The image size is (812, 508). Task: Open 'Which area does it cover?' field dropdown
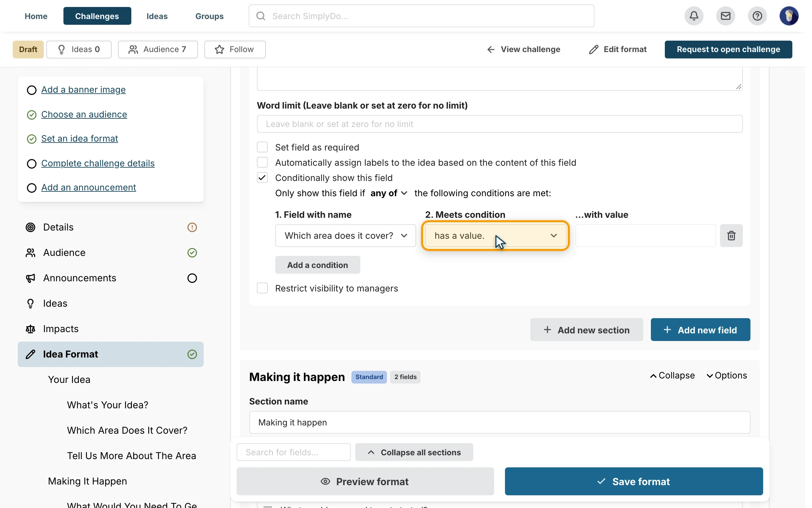coord(346,236)
